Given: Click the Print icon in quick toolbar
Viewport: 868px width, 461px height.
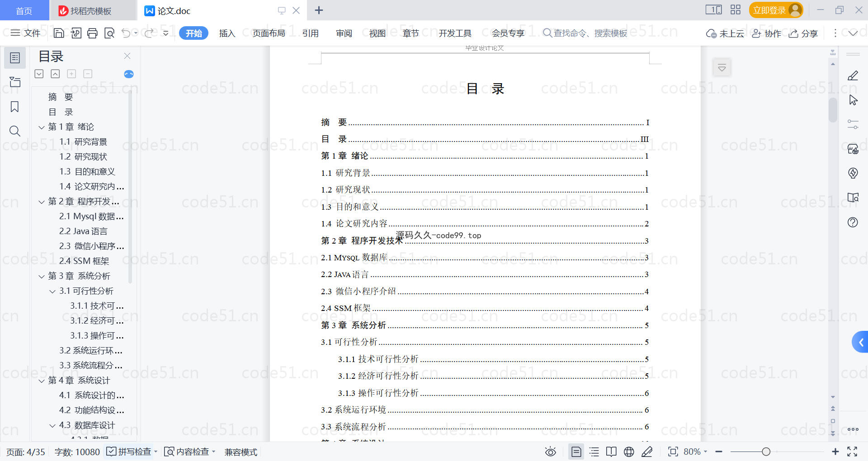Looking at the screenshot, I should [x=93, y=33].
